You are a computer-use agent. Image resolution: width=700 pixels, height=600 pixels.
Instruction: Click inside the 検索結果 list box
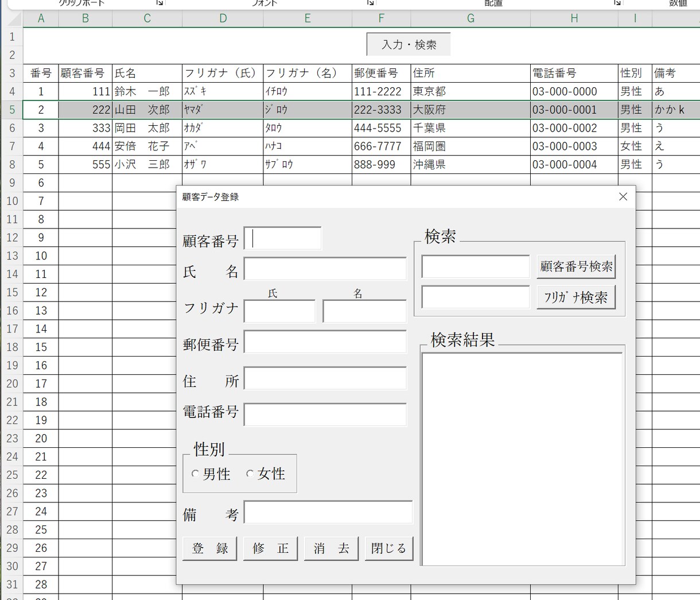tap(522, 459)
